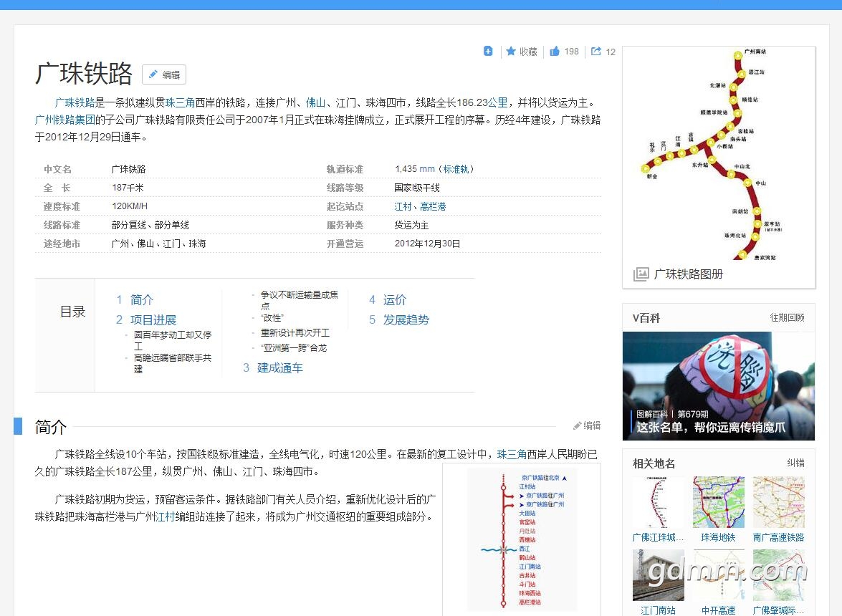Open 争议不断运输量成焦点 sub-entry
The width and height of the screenshot is (842, 616).
(x=300, y=300)
